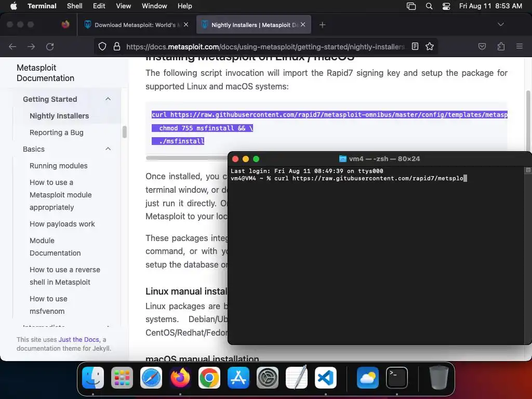Screen dimensions: 532x399
Task: Collapse the Getting Started section
Action: [108, 99]
